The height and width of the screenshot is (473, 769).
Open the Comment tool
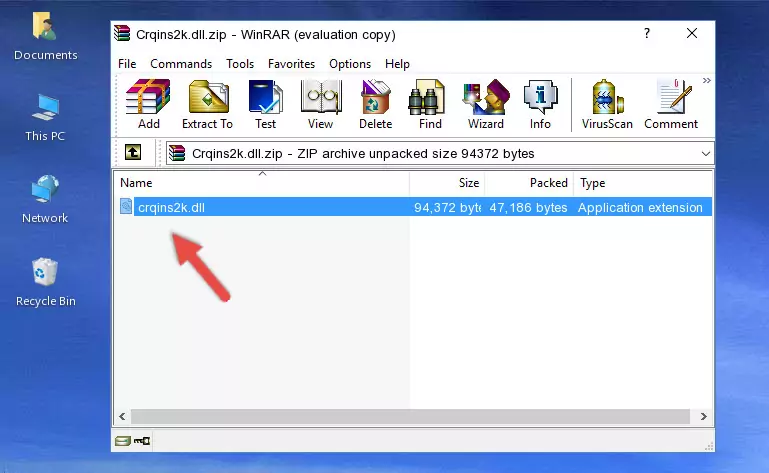click(x=671, y=104)
